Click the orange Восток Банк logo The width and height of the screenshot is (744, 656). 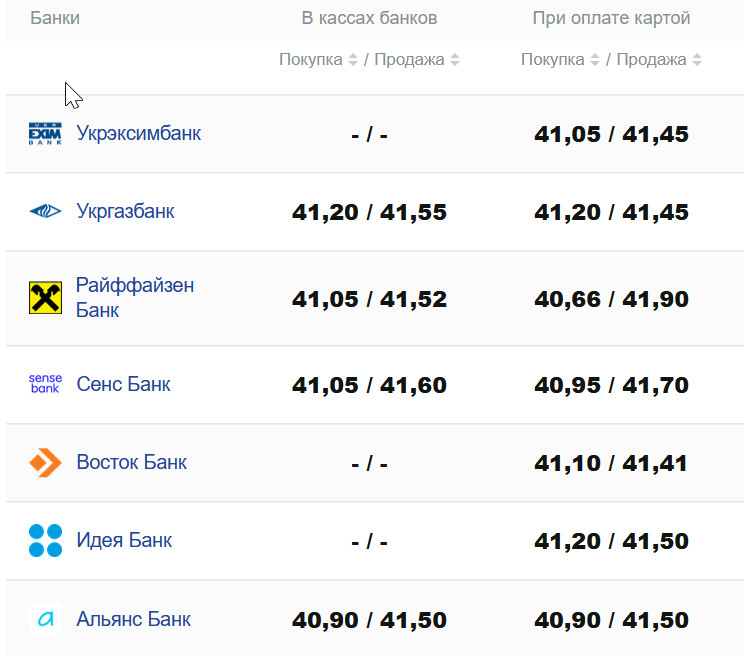tap(45, 462)
